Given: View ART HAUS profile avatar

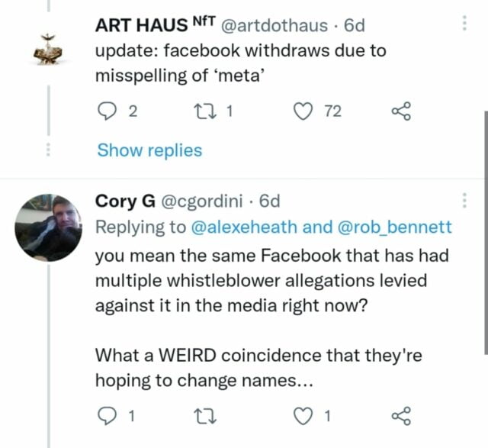Looking at the screenshot, I should (47, 49).
